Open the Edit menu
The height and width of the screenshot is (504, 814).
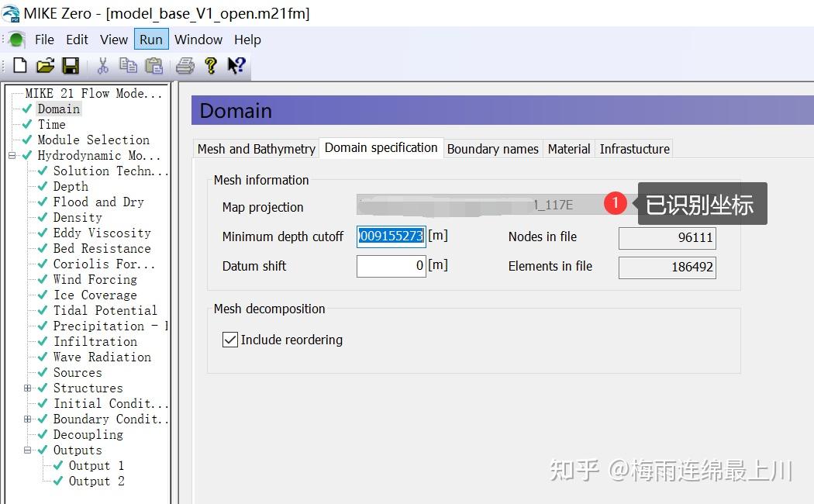click(x=77, y=40)
